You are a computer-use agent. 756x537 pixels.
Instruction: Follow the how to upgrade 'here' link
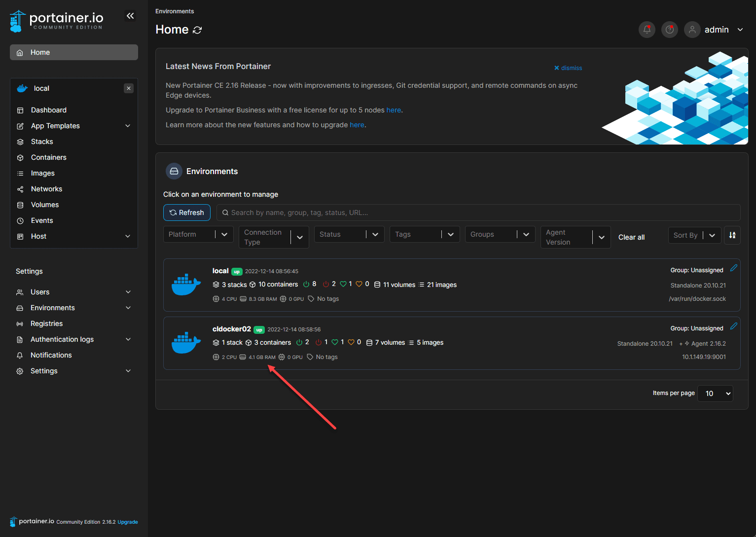[357, 125]
